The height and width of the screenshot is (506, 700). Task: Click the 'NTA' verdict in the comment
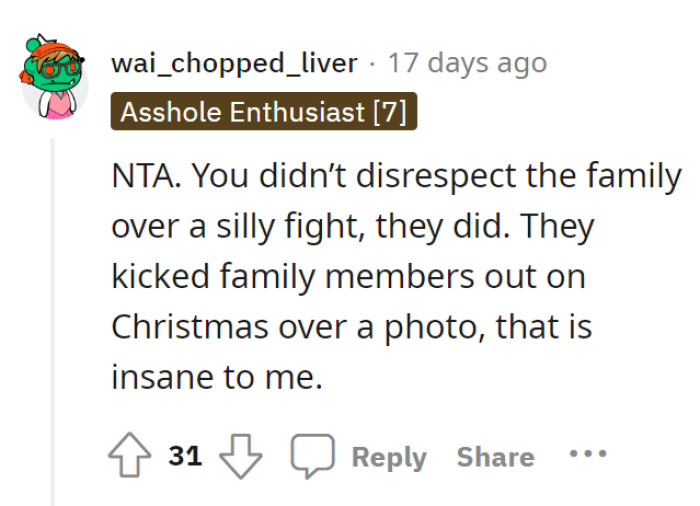(143, 177)
